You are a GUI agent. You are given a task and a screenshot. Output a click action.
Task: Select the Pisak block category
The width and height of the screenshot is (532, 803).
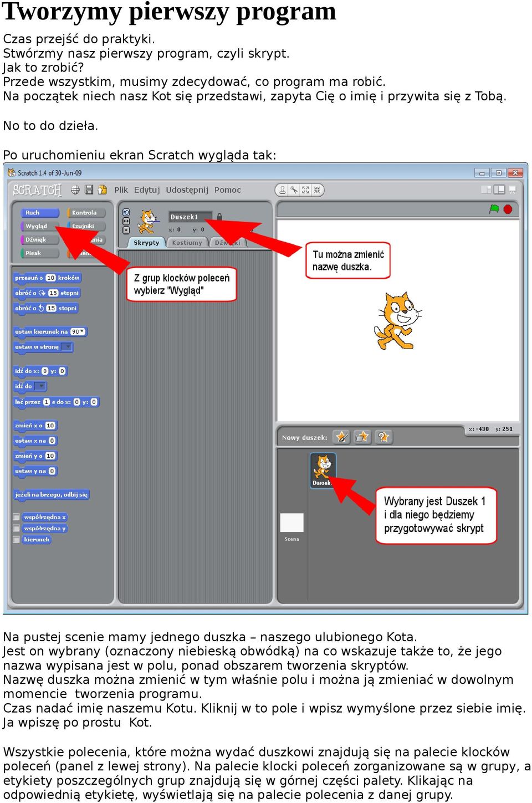(40, 253)
